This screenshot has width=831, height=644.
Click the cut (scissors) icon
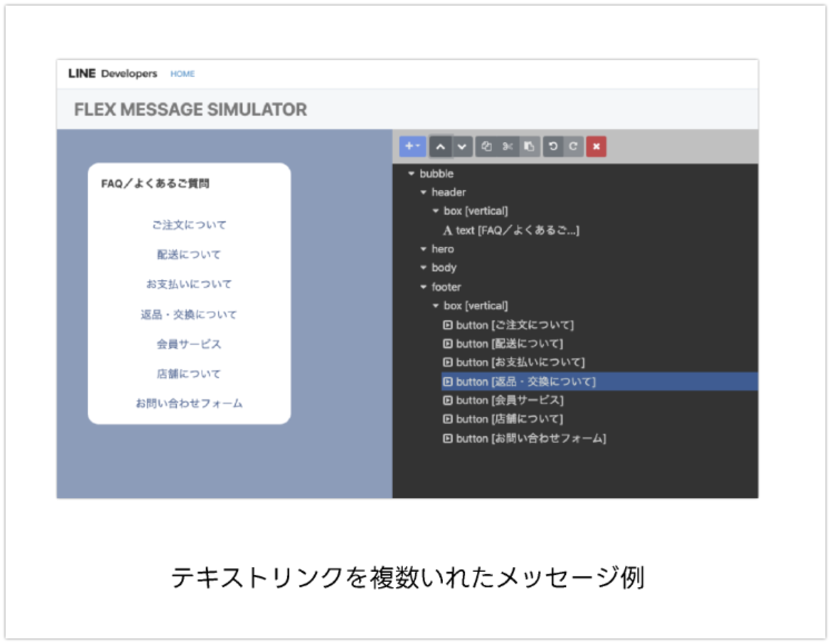click(x=508, y=146)
